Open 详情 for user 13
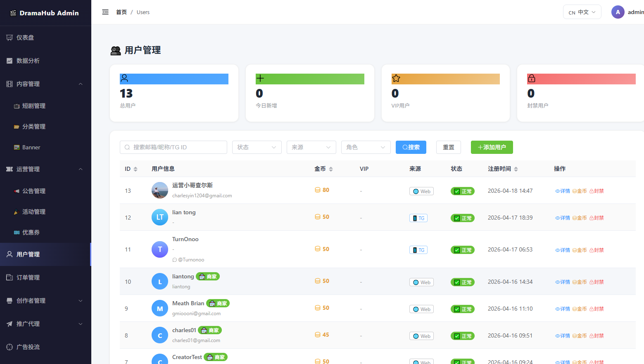 563,191
